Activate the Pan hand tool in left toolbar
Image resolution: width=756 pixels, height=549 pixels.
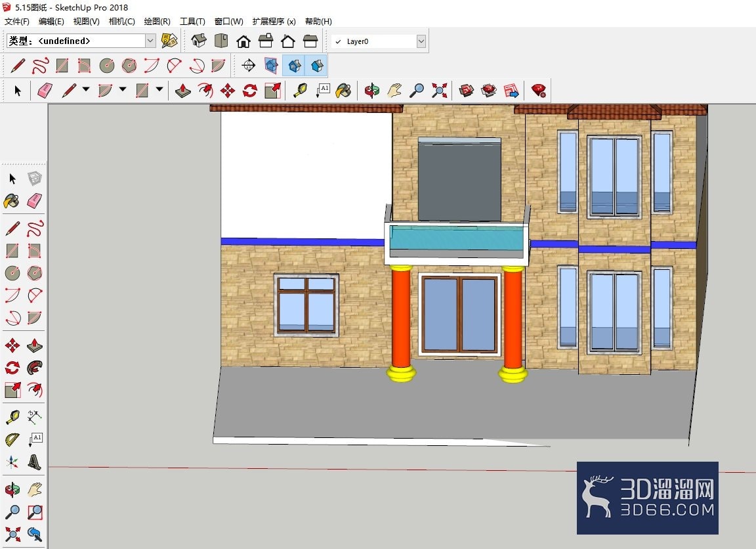(x=34, y=490)
